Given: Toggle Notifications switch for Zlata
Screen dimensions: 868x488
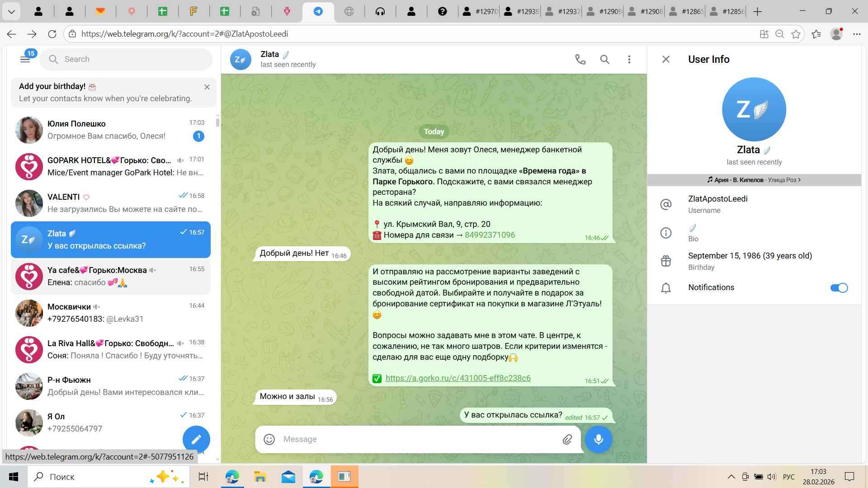Looking at the screenshot, I should tap(839, 288).
